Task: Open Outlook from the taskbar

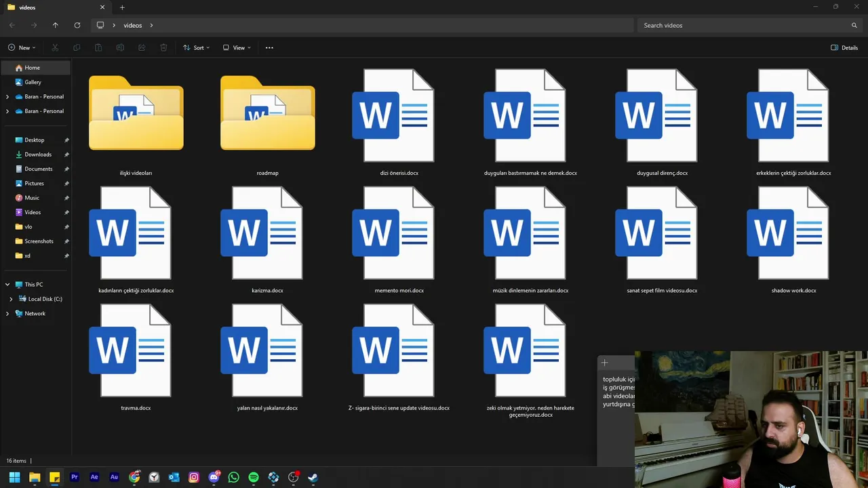Action: (x=174, y=477)
